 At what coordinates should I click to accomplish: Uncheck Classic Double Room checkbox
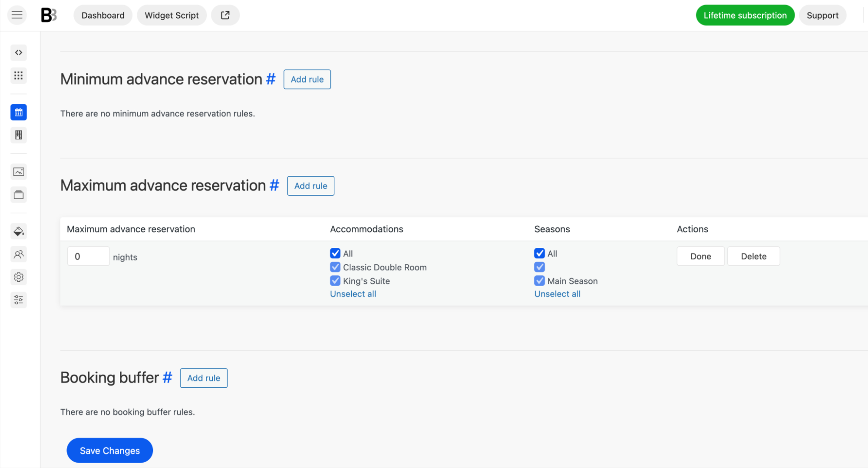click(335, 267)
